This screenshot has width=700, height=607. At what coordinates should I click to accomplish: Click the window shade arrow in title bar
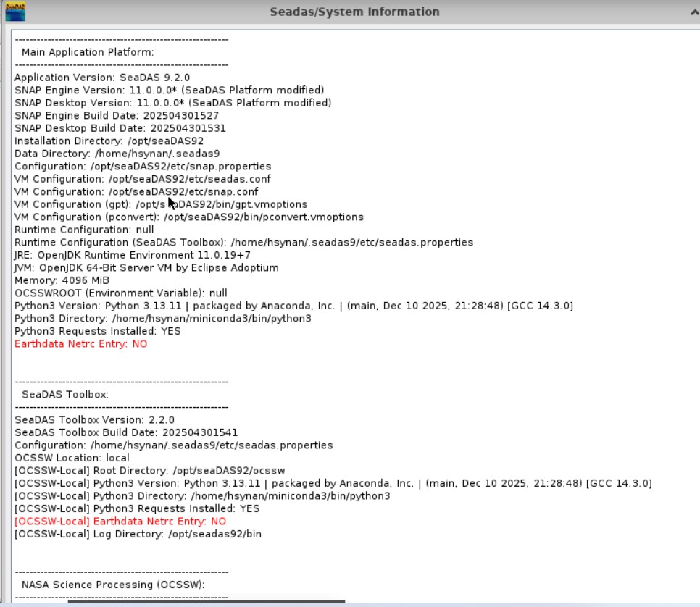point(693,12)
